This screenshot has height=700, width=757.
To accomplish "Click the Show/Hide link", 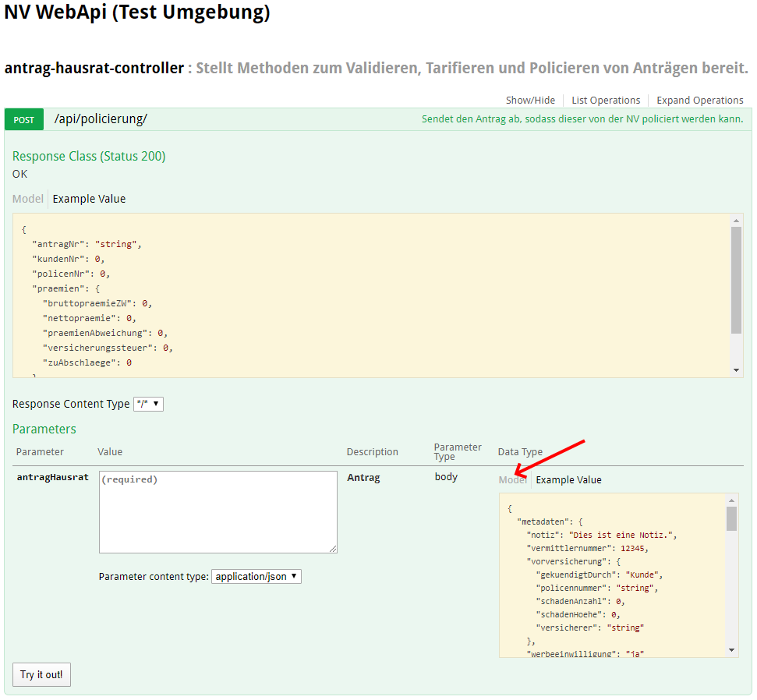I will click(x=530, y=101).
